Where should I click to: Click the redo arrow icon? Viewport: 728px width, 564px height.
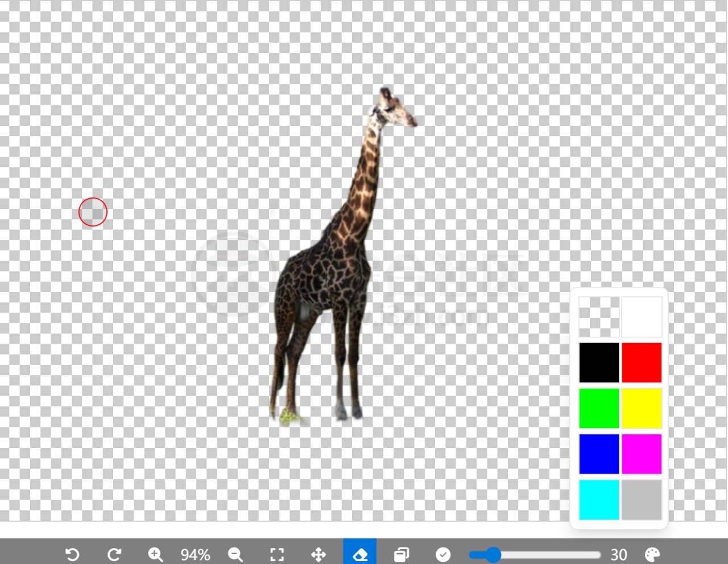114,554
